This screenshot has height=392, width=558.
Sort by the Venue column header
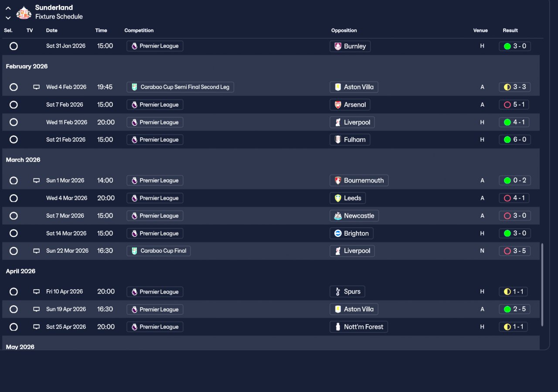[480, 30]
